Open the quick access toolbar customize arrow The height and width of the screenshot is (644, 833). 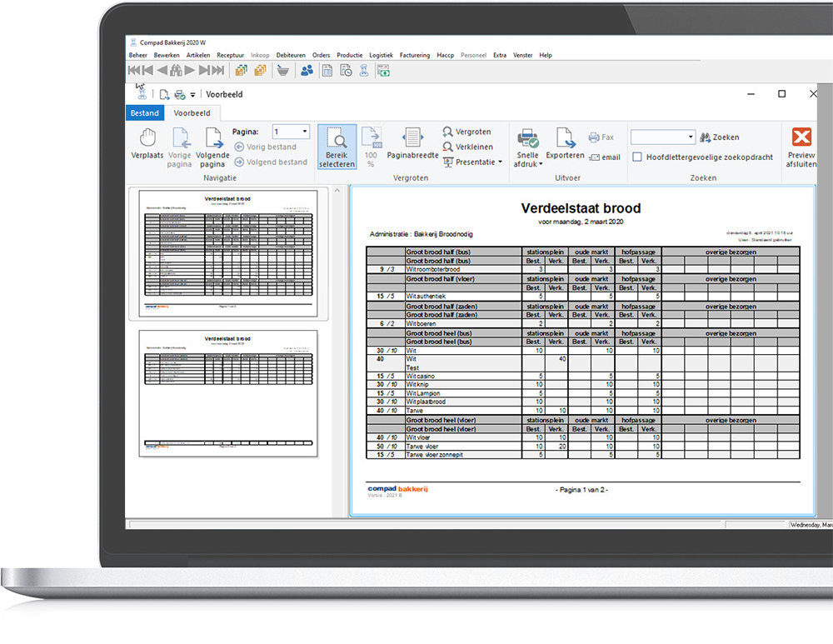pos(192,95)
